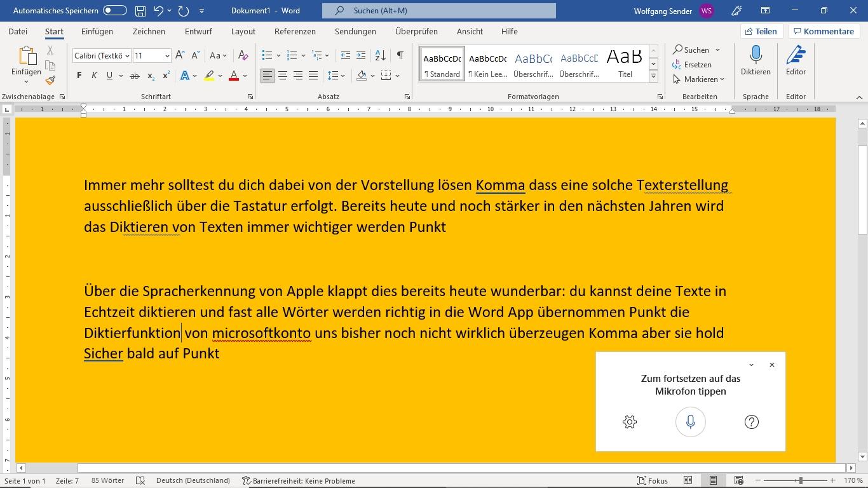Click the zoom slider in status bar
868x488 pixels.
800,481
